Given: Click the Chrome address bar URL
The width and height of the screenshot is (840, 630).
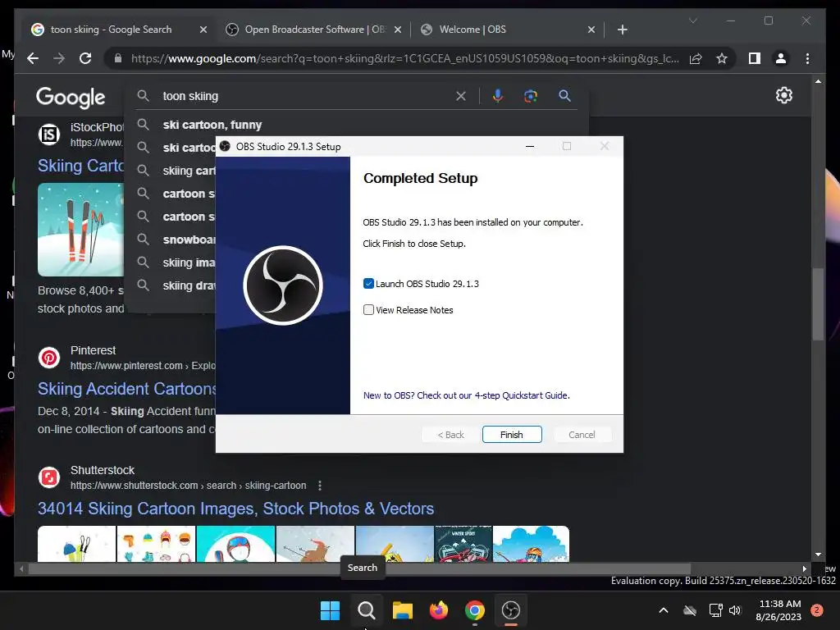Looking at the screenshot, I should [404, 58].
